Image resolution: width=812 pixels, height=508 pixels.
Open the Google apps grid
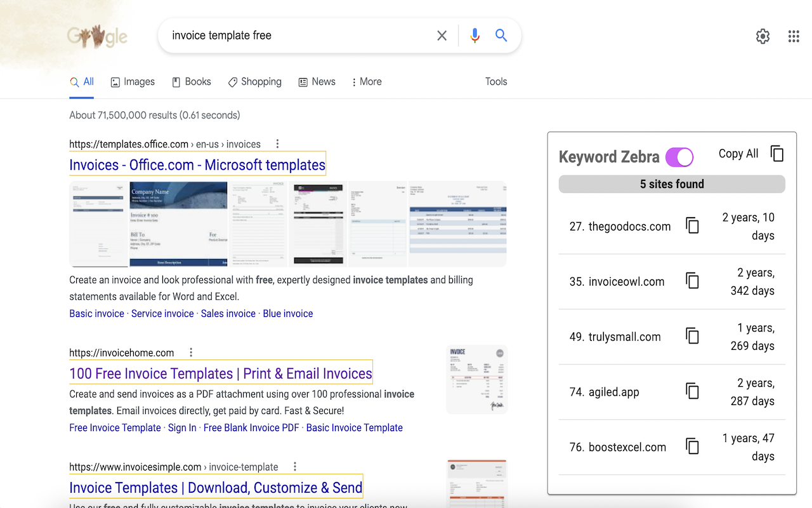[x=794, y=36]
